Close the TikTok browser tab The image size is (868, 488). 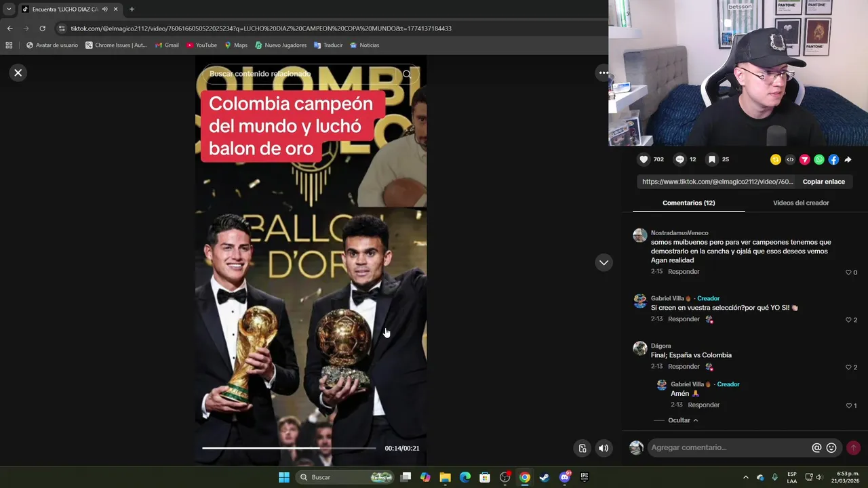point(116,9)
